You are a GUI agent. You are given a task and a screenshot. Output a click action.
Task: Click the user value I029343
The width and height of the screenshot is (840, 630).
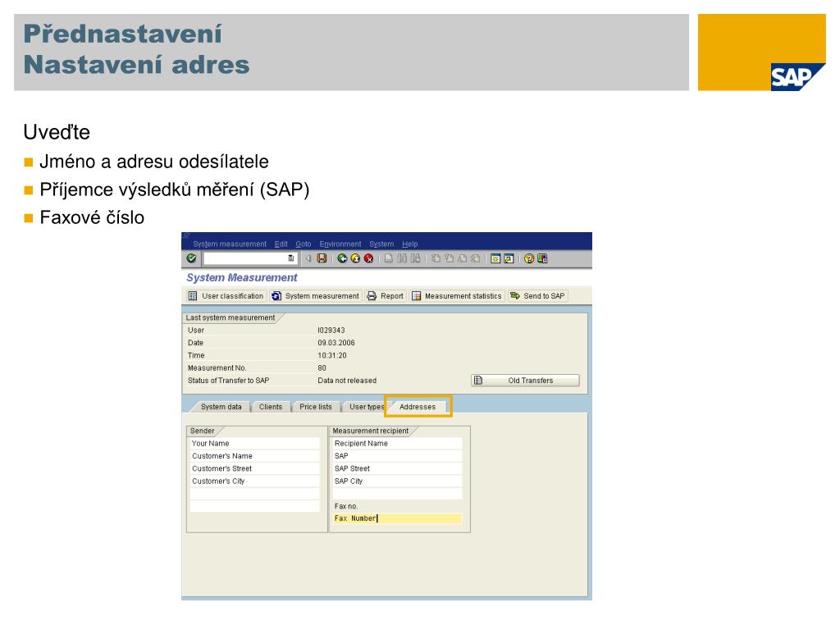point(331,330)
